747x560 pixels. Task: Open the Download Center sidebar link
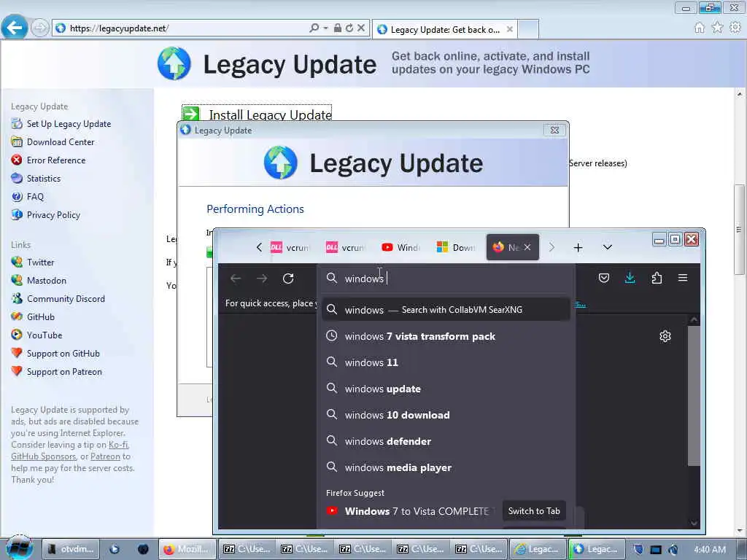[x=61, y=142]
